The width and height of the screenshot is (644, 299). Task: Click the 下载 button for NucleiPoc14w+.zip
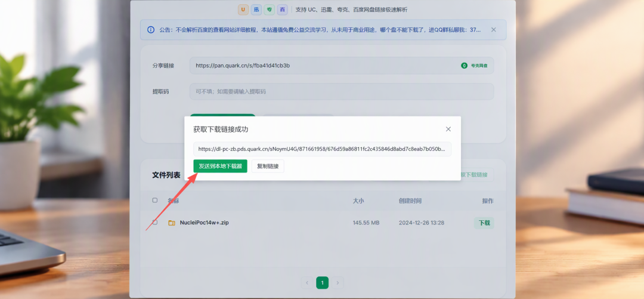click(484, 223)
